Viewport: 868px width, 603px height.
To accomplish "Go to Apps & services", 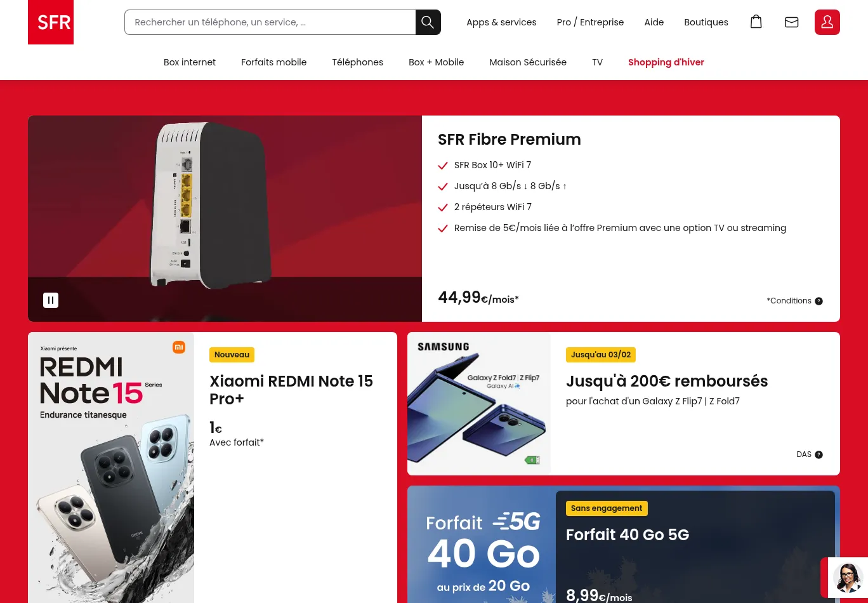I will [x=501, y=22].
